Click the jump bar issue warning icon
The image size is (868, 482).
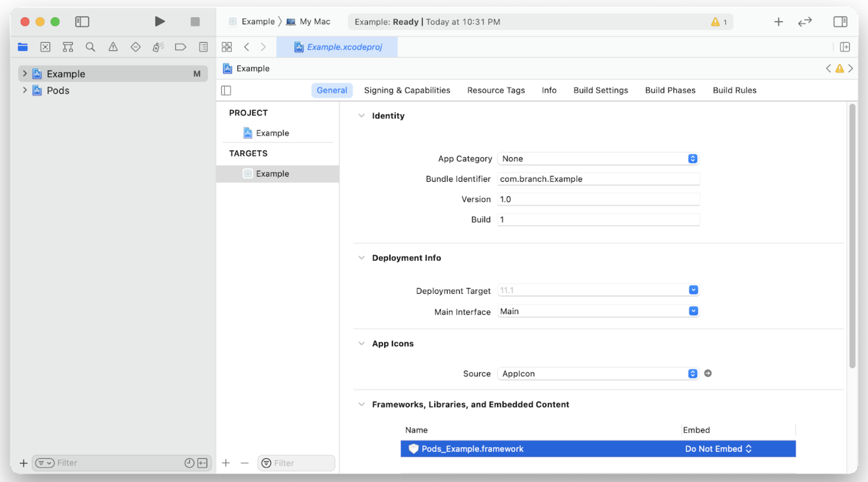[839, 69]
